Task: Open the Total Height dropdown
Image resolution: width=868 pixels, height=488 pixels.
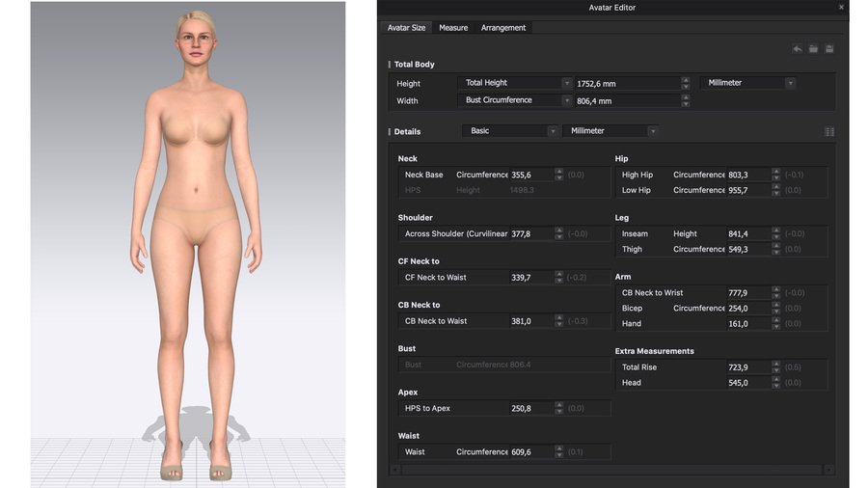Action: tap(515, 83)
